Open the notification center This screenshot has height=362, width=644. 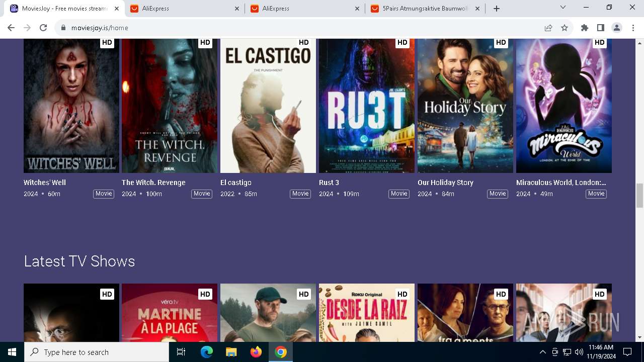(627, 352)
